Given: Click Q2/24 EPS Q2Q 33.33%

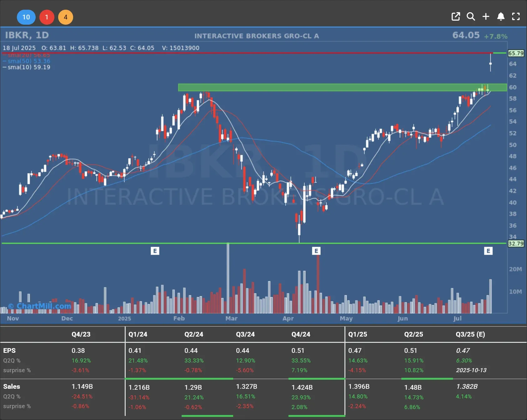Looking at the screenshot, I should 194,361.
